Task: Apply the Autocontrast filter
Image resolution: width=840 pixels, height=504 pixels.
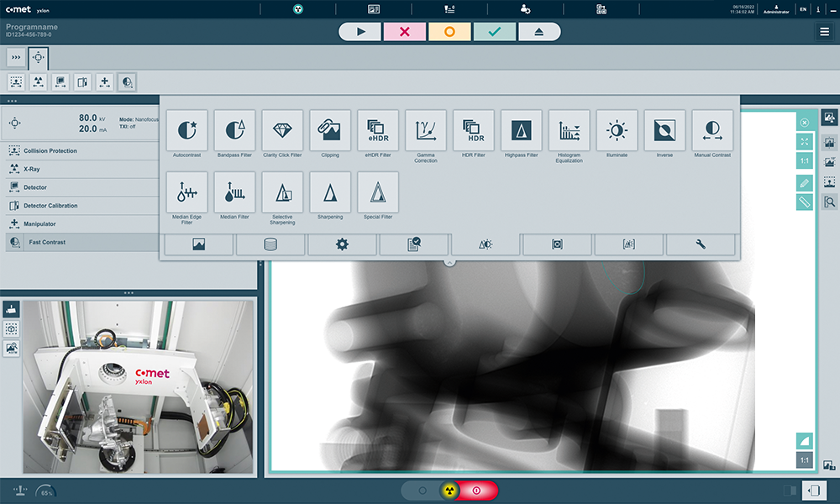Action: click(186, 131)
